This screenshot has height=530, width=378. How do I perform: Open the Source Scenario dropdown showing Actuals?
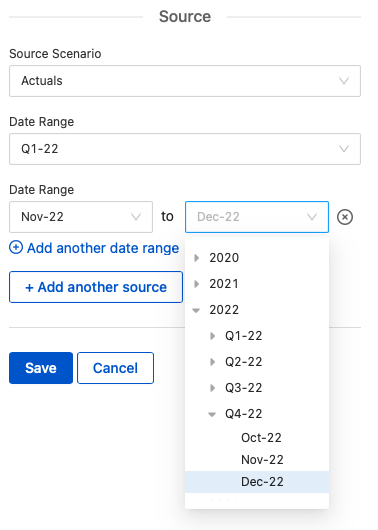pos(185,81)
